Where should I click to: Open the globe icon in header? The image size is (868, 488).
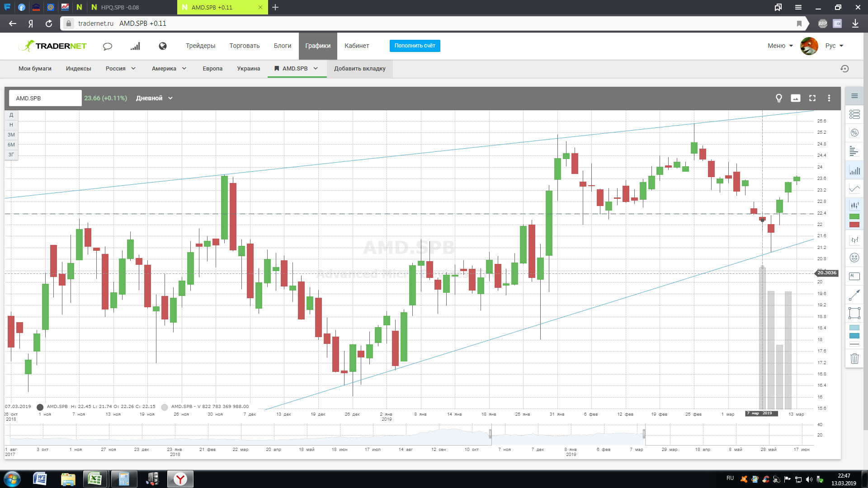(x=163, y=46)
